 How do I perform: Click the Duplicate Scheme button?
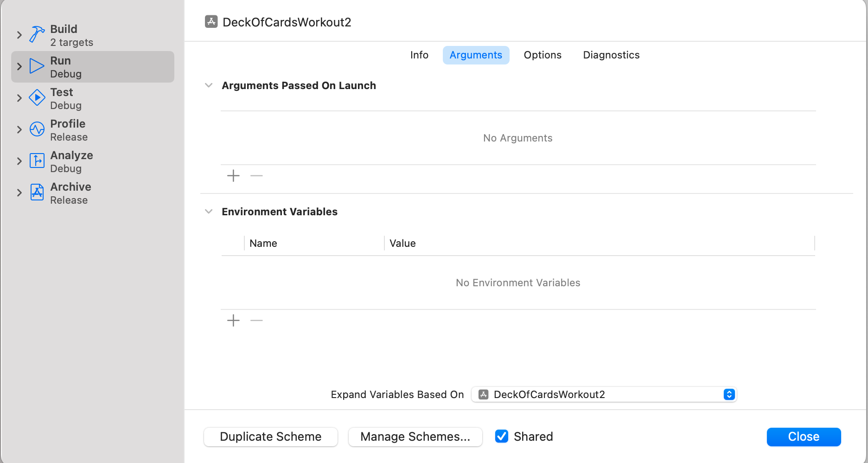tap(271, 437)
